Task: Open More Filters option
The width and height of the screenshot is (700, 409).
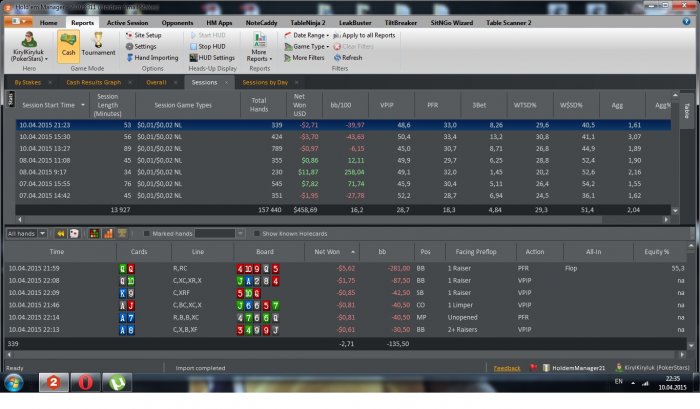Action: pyautogui.click(x=304, y=58)
